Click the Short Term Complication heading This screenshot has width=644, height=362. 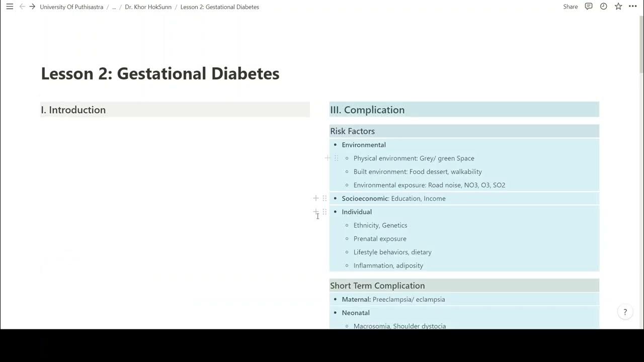[377, 286]
